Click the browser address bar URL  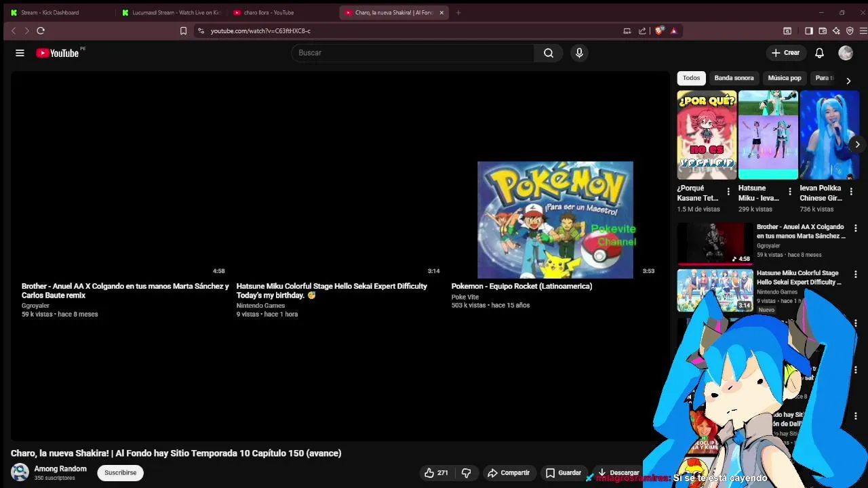click(260, 30)
